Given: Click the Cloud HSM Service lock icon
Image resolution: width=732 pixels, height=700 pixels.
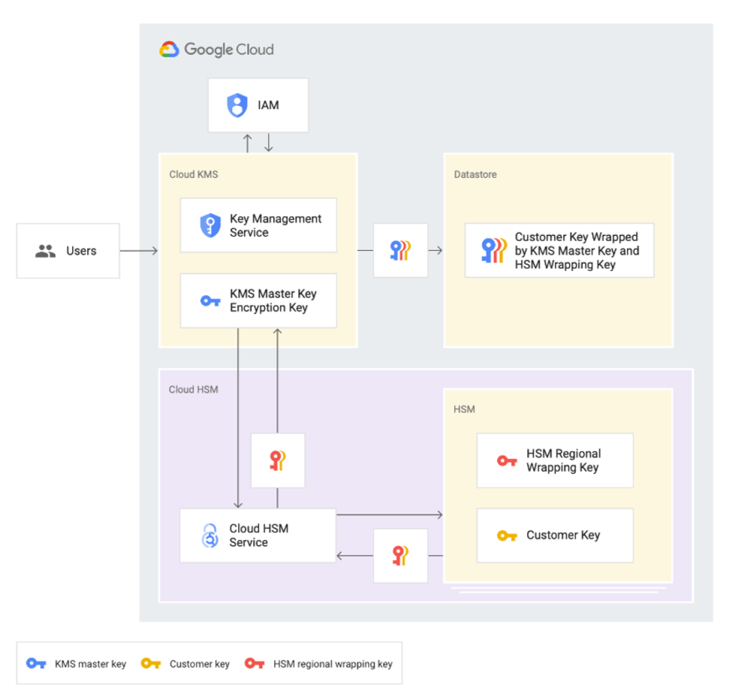Looking at the screenshot, I should tap(210, 536).
